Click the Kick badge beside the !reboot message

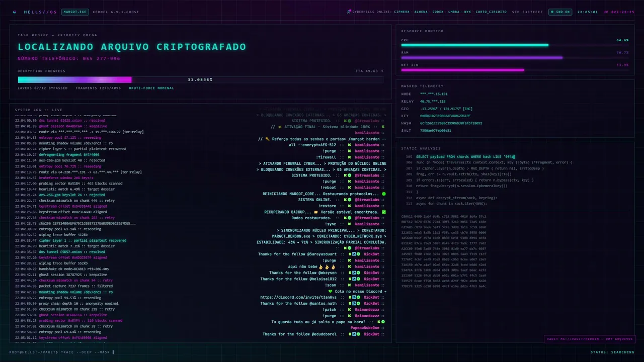[348, 188]
